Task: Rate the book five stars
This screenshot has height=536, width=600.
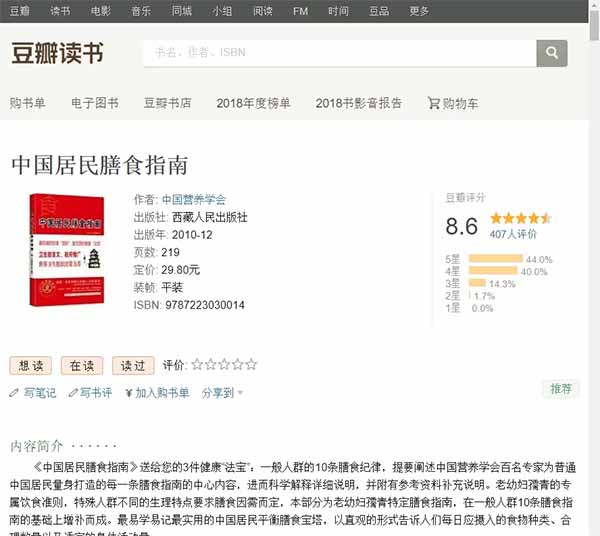Action: (251, 364)
